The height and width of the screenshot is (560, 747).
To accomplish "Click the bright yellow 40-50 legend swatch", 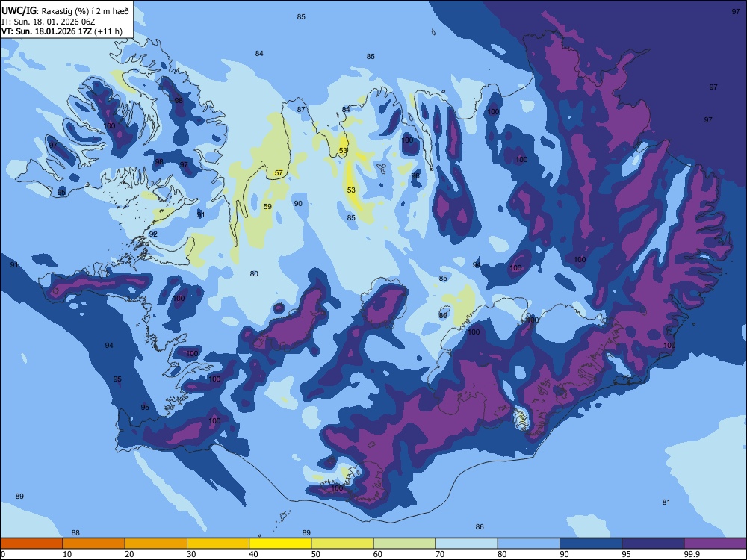I will [280, 544].
